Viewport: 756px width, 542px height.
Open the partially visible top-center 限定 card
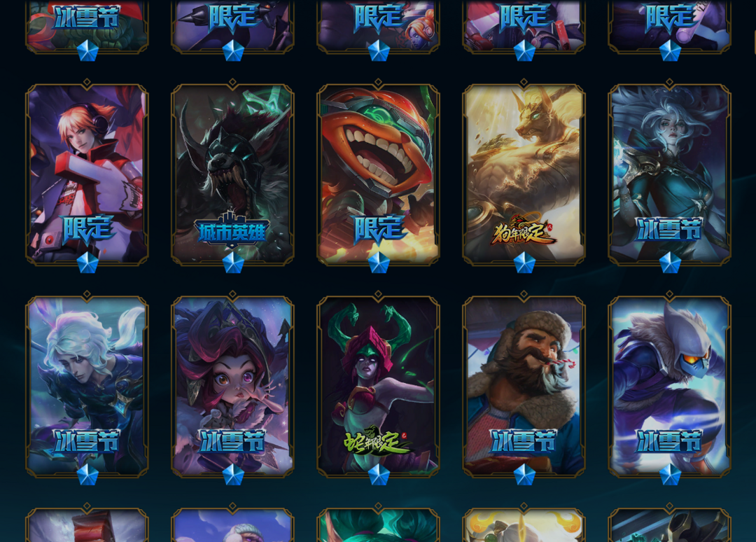pyautogui.click(x=378, y=27)
